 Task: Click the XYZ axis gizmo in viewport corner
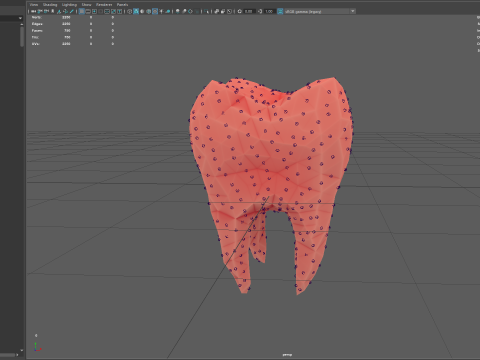tap(38, 347)
